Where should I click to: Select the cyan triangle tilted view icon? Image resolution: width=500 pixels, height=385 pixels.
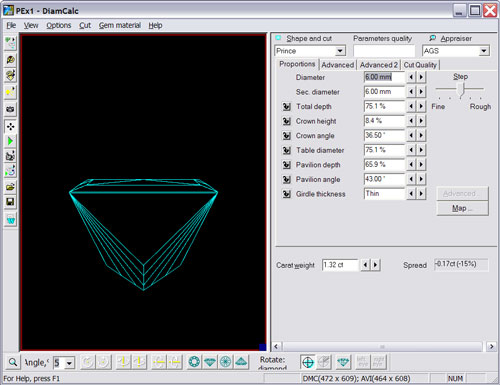(241, 362)
